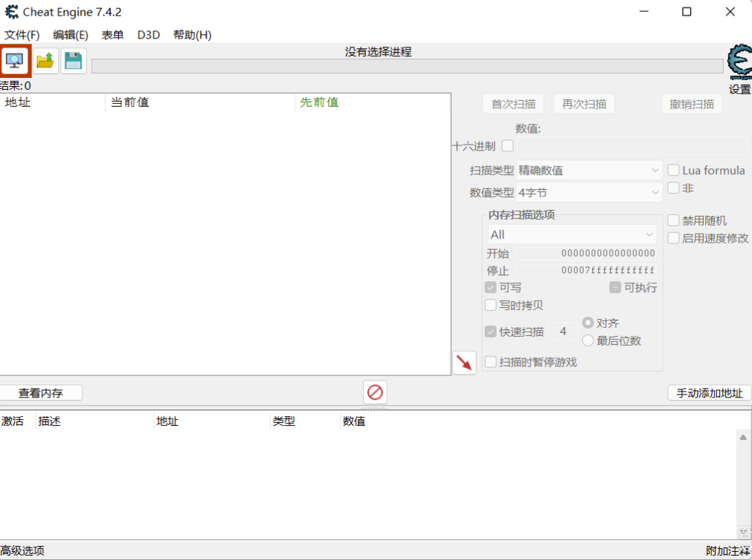Open the 扫描类型 dropdown
The image size is (752, 560).
pyautogui.click(x=589, y=170)
